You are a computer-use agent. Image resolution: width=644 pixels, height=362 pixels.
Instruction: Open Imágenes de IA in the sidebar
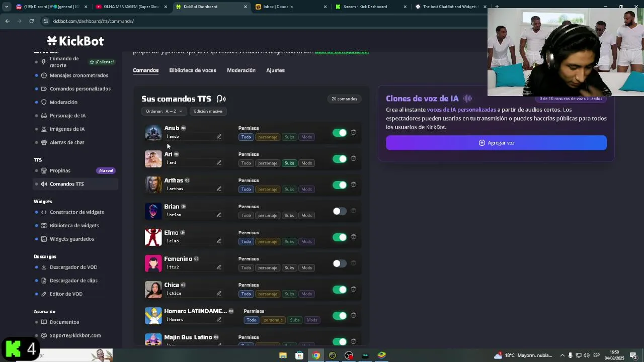(67, 129)
